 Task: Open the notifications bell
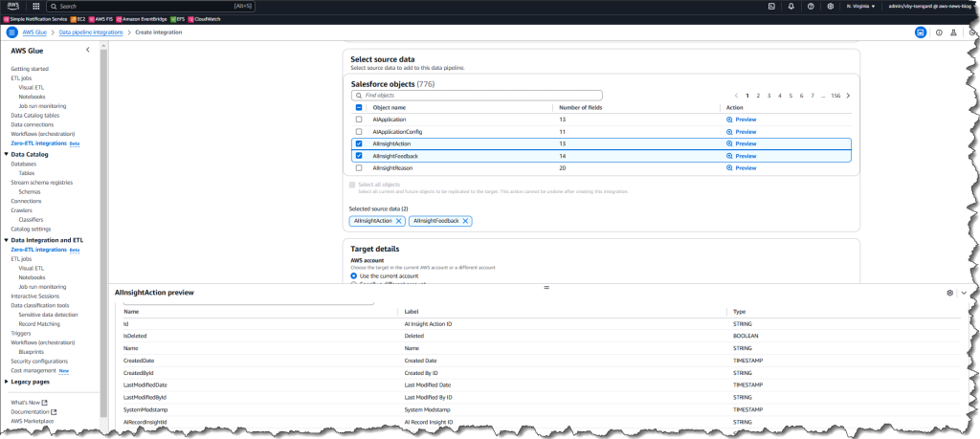[x=791, y=7]
